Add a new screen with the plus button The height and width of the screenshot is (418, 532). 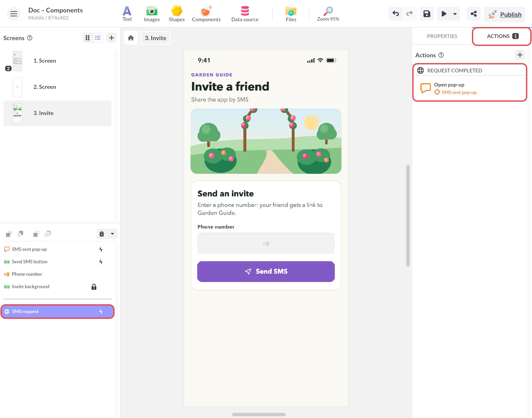(x=112, y=38)
